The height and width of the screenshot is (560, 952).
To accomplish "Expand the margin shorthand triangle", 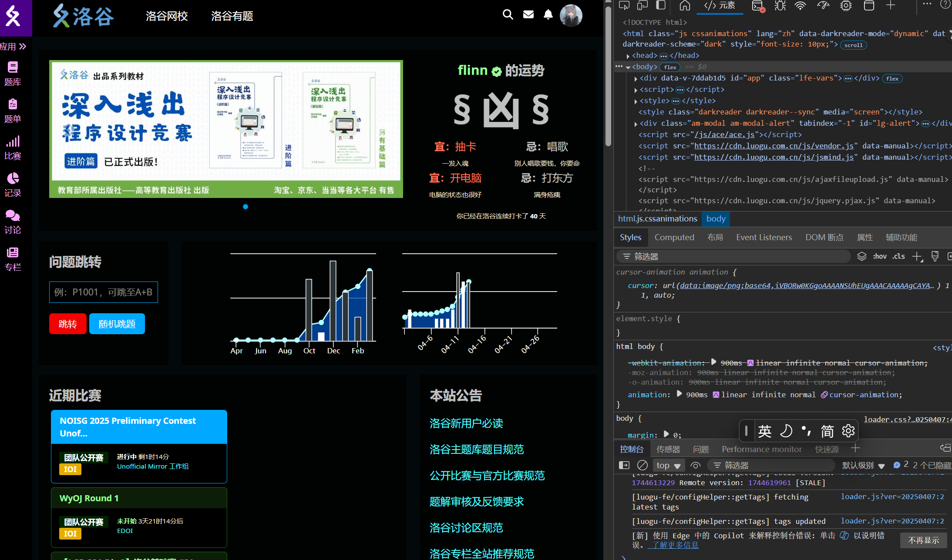I will click(666, 434).
